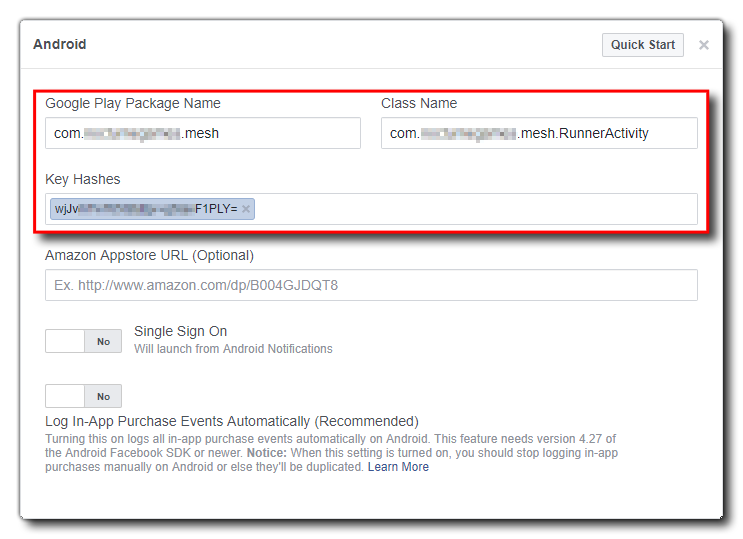Toggle Log In-App Purchase Events switch
Viewport: 743px width, 539px height.
click(83, 396)
